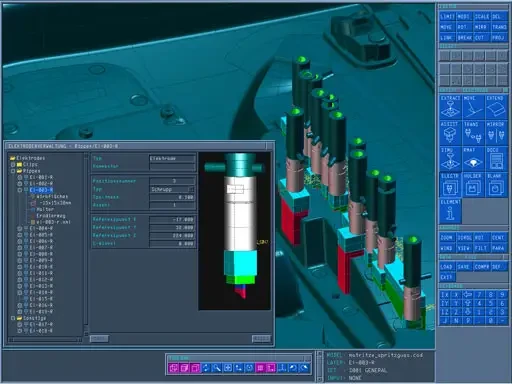Click the EXIT button

point(448,277)
